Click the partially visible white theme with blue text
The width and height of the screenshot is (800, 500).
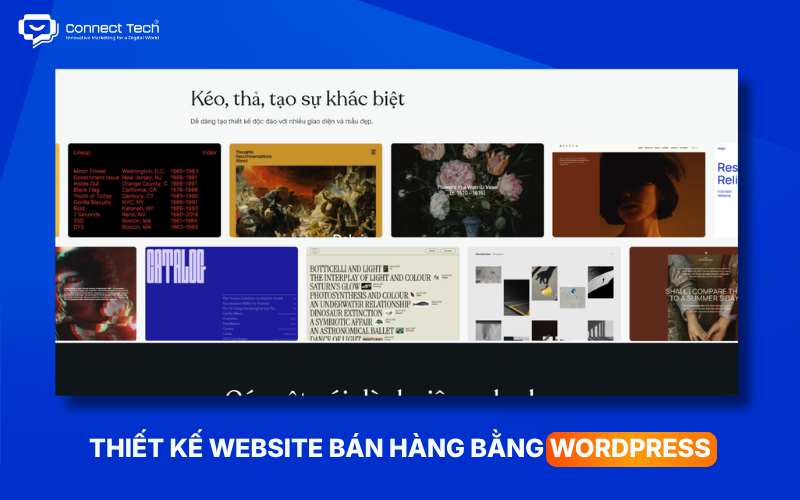(726, 190)
